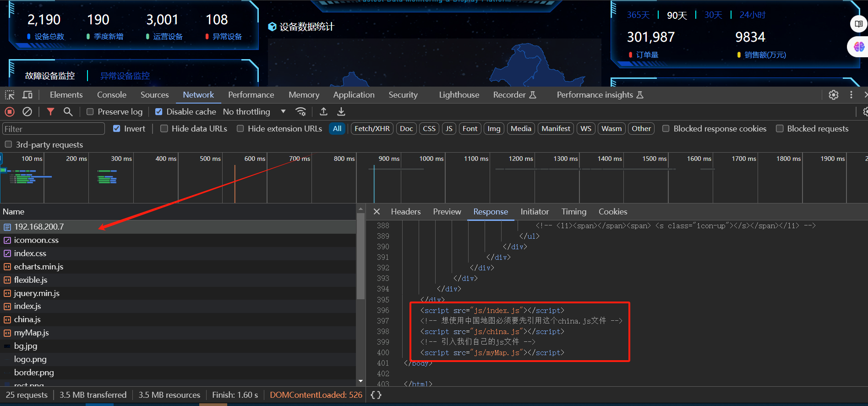Show the Timing tab of request

[574, 212]
